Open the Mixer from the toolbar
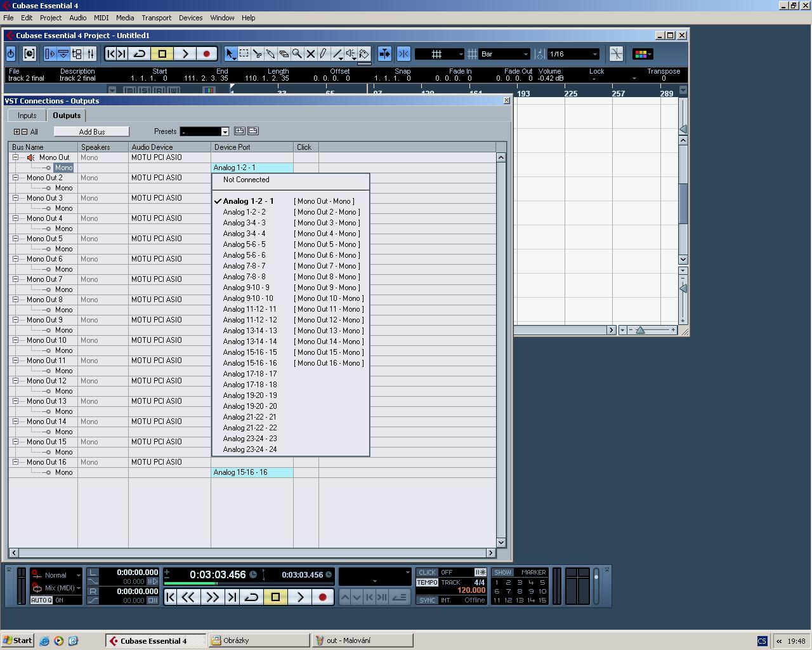Screen dimensions: 812x650 click(91, 54)
